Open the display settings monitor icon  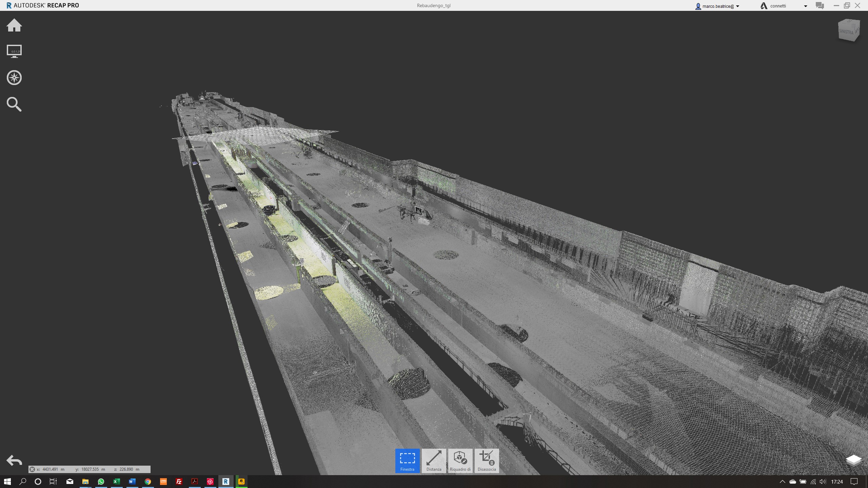point(14,52)
